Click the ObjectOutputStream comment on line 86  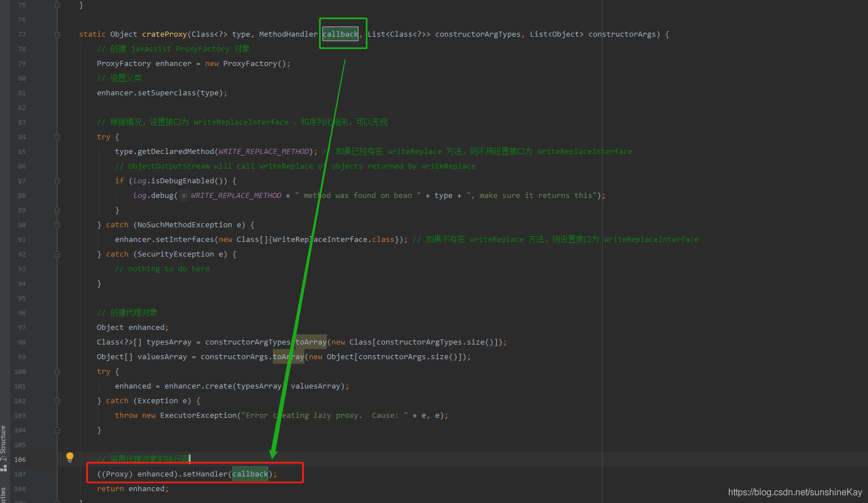tap(295, 166)
